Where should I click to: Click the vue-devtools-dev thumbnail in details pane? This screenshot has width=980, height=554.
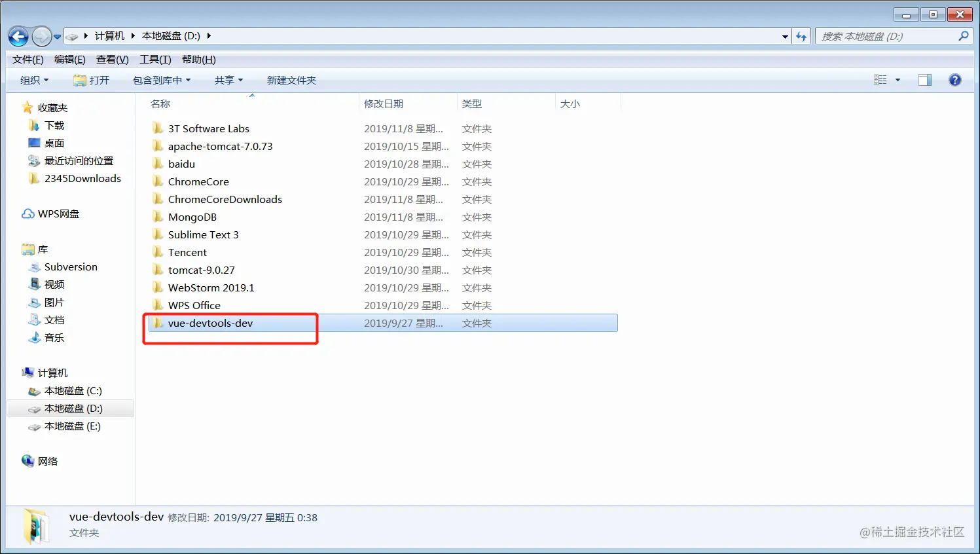[35, 526]
